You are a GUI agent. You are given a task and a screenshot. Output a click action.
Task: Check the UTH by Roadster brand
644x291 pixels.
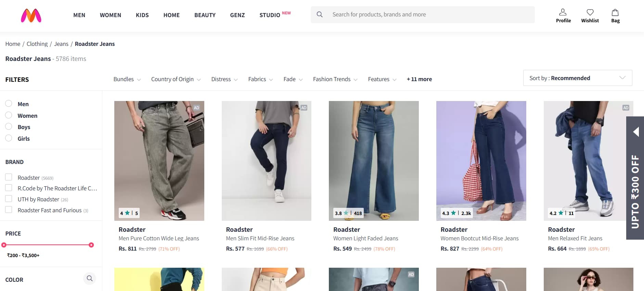click(x=9, y=199)
